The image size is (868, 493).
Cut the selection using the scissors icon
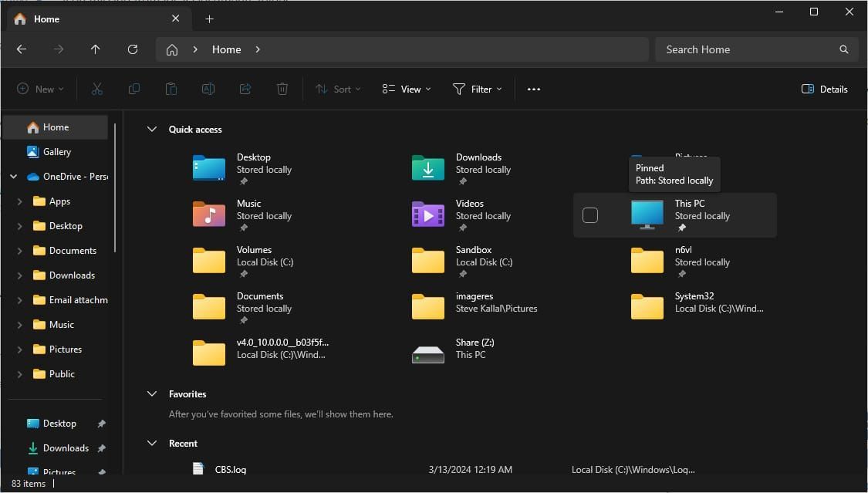coord(96,89)
